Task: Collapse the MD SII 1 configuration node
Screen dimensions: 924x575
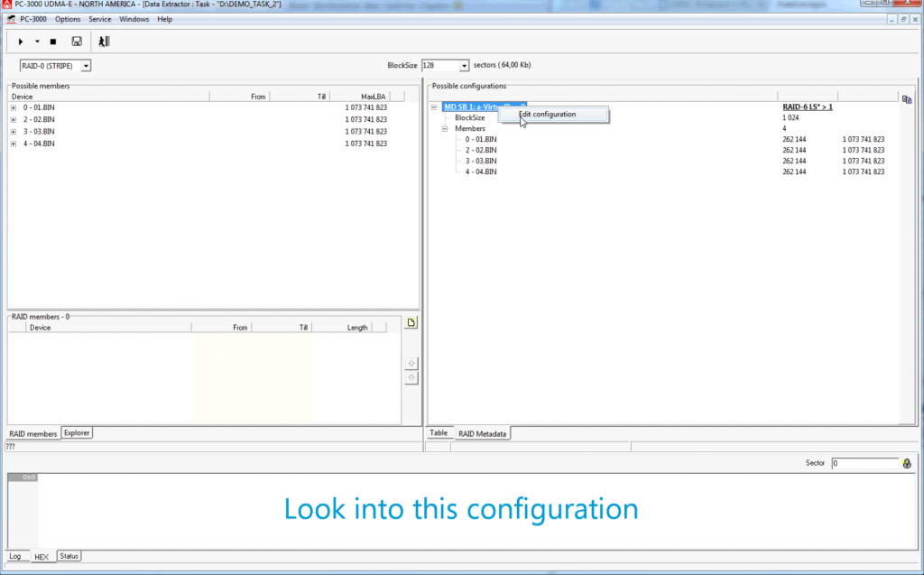Action: (434, 107)
